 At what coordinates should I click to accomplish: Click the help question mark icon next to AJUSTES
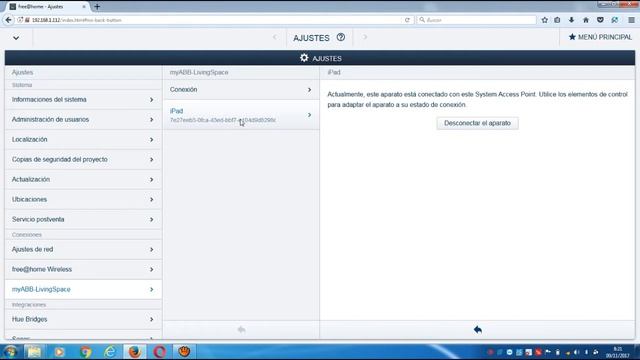pyautogui.click(x=341, y=37)
